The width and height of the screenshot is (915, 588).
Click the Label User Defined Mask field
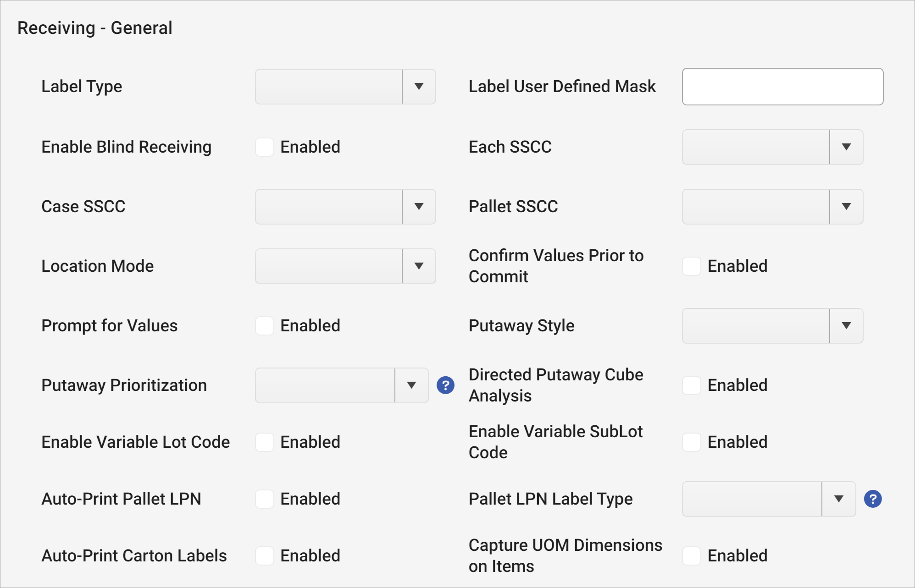pyautogui.click(x=782, y=87)
